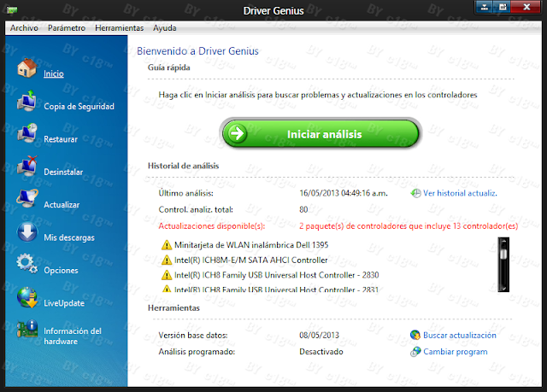This screenshot has width=547, height=392.
Task: Click warning icon for Dell 1395 WLAN
Action: (167, 245)
